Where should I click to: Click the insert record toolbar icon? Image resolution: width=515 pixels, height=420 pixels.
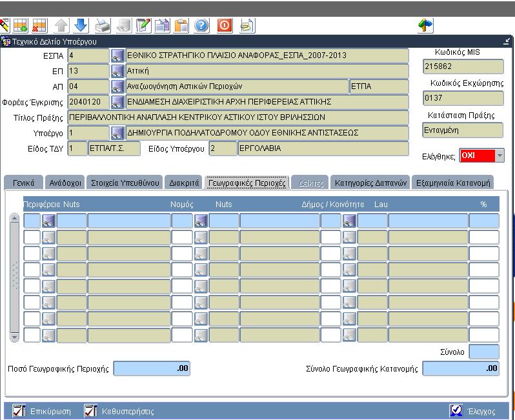21,26
